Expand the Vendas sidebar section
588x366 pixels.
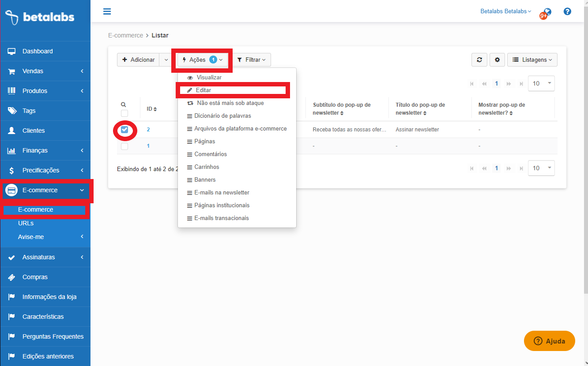(x=45, y=71)
